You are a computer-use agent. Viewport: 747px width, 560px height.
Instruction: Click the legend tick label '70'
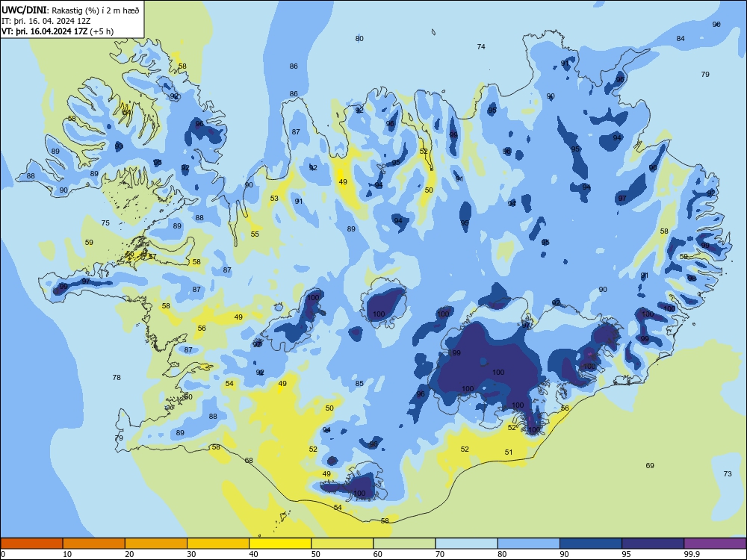click(x=440, y=554)
